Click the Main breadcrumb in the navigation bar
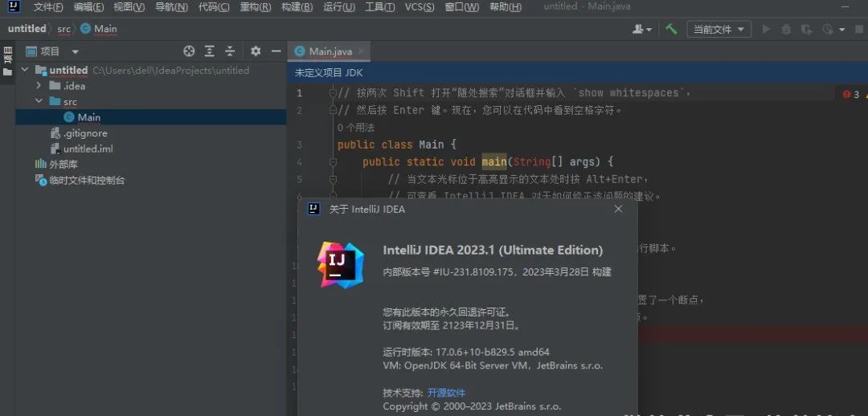 (99, 29)
